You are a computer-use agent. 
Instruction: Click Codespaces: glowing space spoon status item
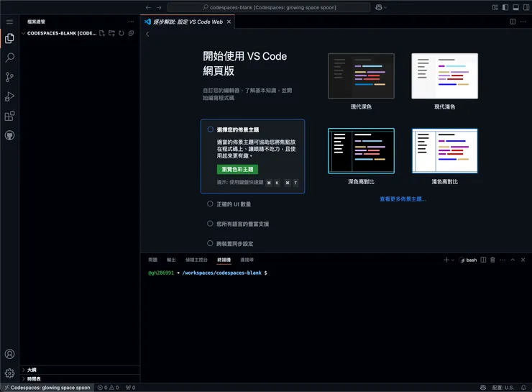(x=47, y=388)
